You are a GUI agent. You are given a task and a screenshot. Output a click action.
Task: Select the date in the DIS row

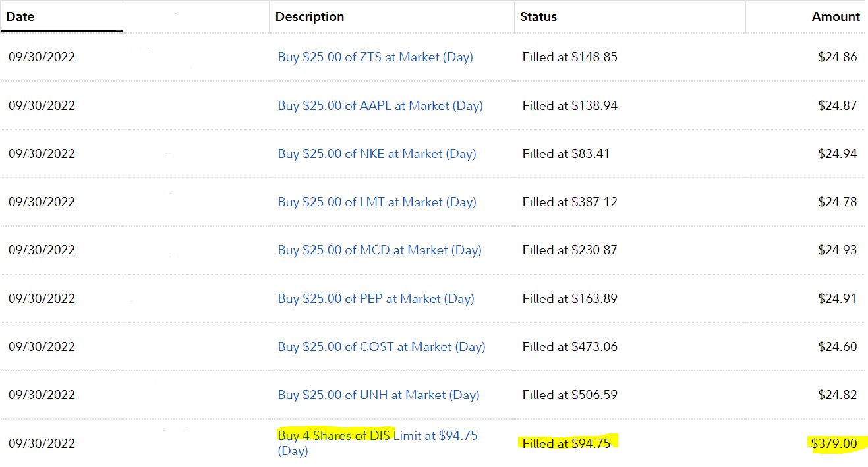click(42, 443)
